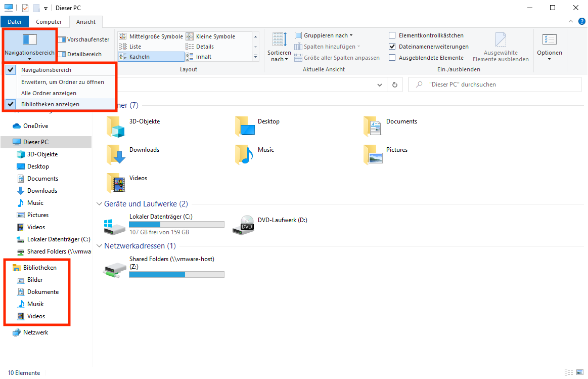Screen dimensions: 588x379
Task: Click the C: drive usage bar
Action: pyautogui.click(x=176, y=224)
